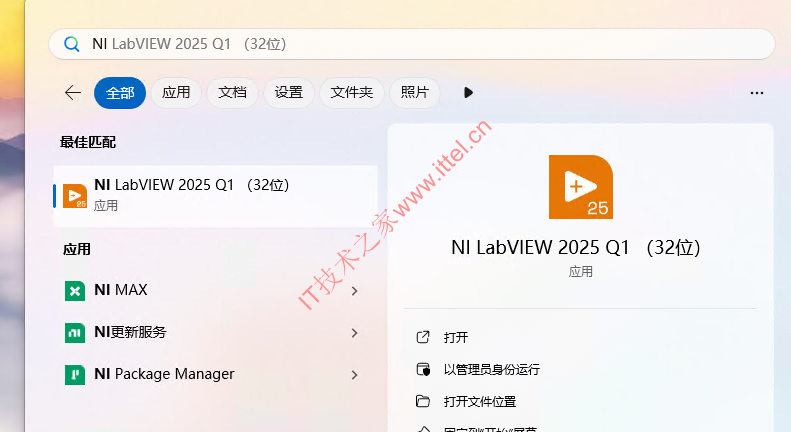Click the large LabVIEW icon in preview pane
This screenshot has width=791, height=432.
(x=581, y=187)
